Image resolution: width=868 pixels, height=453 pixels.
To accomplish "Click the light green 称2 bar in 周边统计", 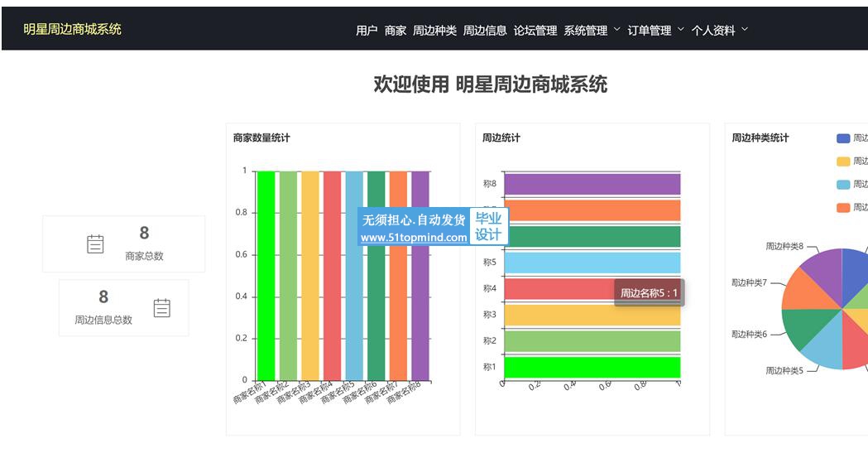I will coord(592,341).
